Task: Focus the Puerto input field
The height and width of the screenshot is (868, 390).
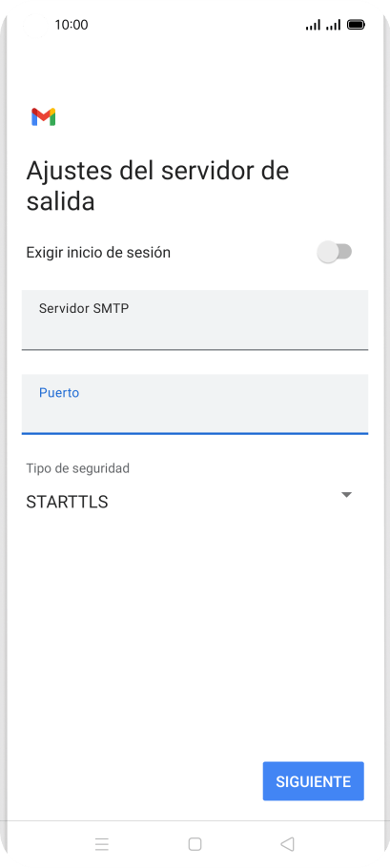Action: (195, 404)
